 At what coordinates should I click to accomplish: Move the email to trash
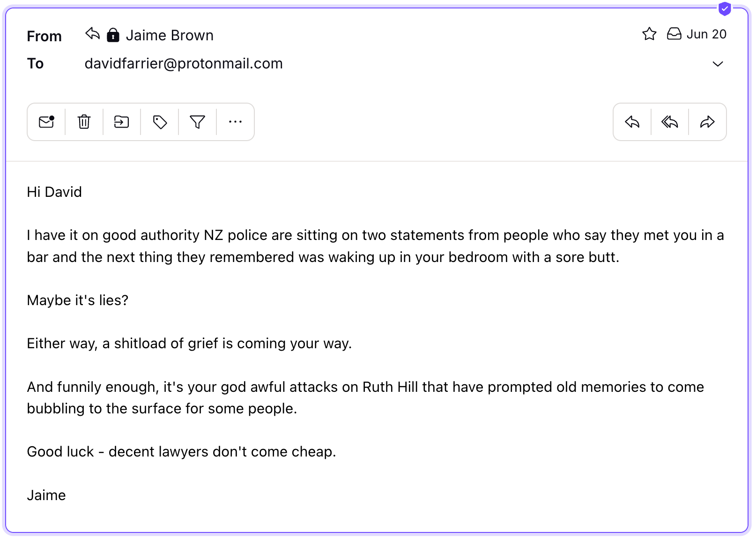pos(84,122)
